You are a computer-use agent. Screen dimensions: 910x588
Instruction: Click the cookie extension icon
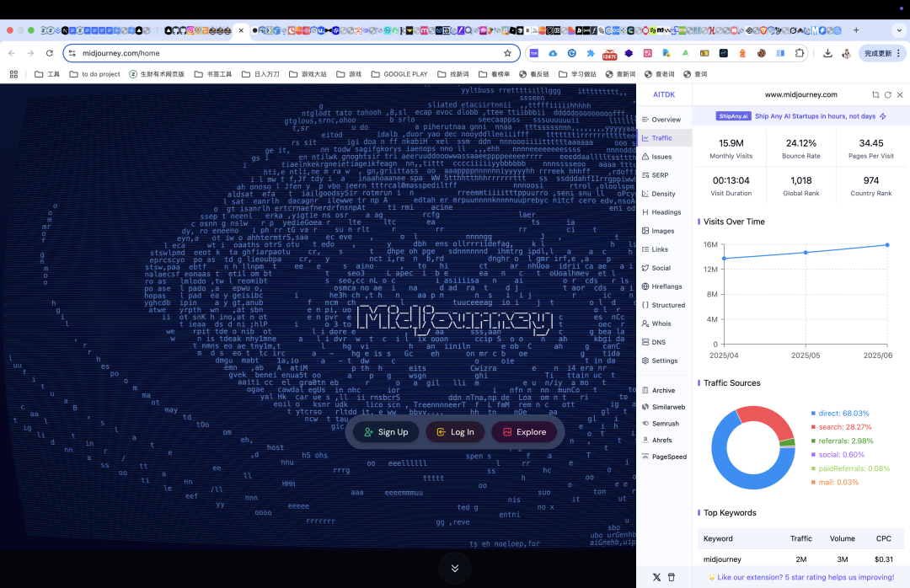click(x=762, y=53)
